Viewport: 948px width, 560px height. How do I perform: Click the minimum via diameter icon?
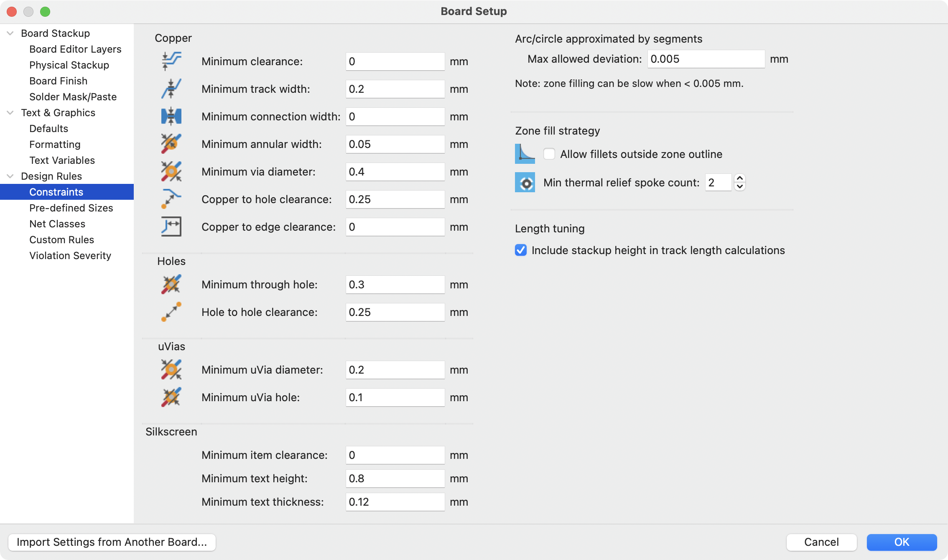[x=171, y=171]
